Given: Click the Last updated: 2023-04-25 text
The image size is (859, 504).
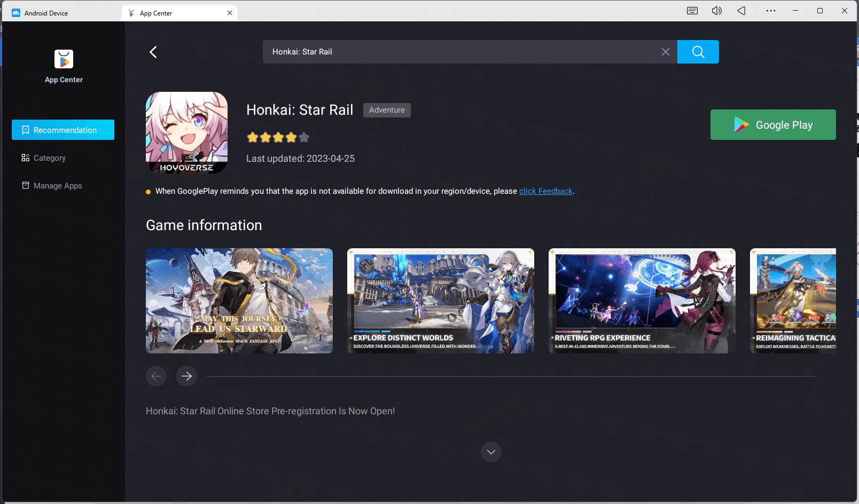Looking at the screenshot, I should (x=300, y=159).
